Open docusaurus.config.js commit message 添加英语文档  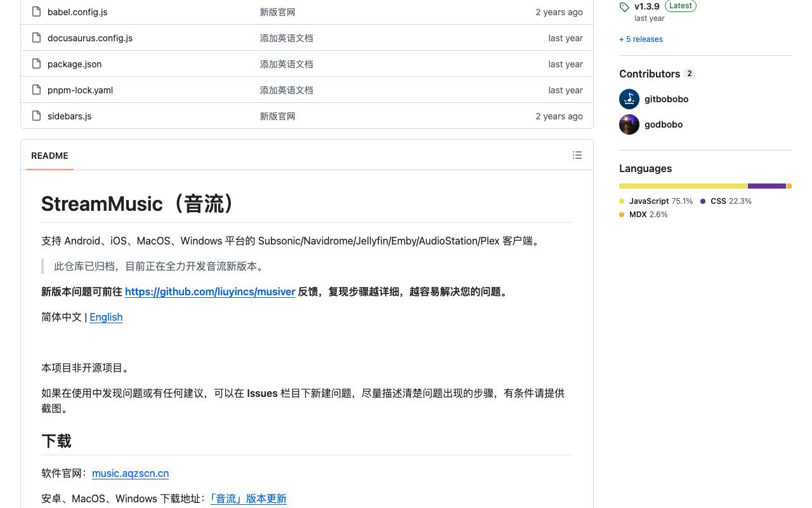[286, 38]
